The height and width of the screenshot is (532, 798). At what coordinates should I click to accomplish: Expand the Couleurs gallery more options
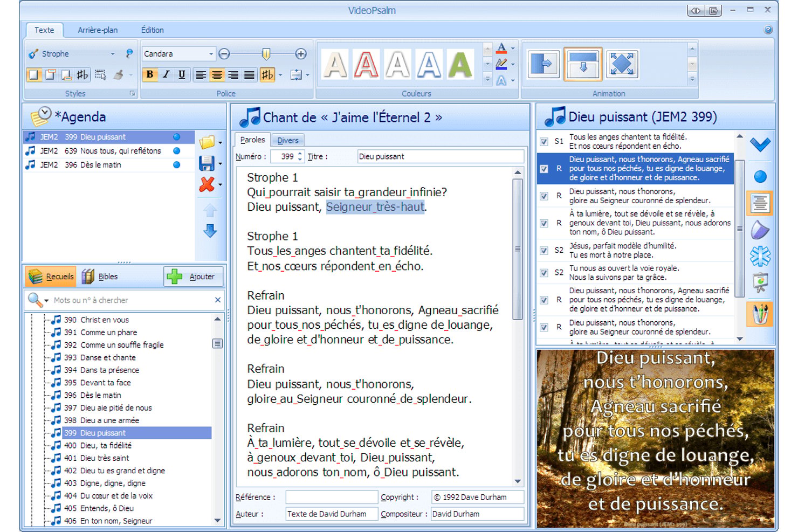487,80
